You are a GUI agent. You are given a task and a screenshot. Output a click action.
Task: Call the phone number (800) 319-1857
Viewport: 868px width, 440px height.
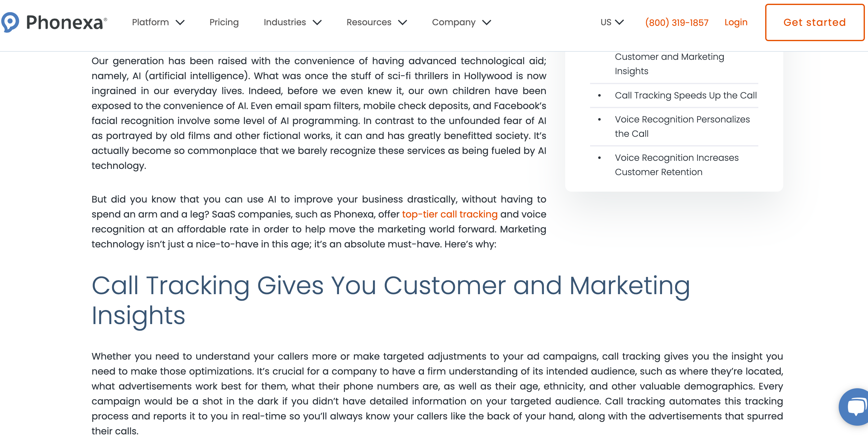677,22
